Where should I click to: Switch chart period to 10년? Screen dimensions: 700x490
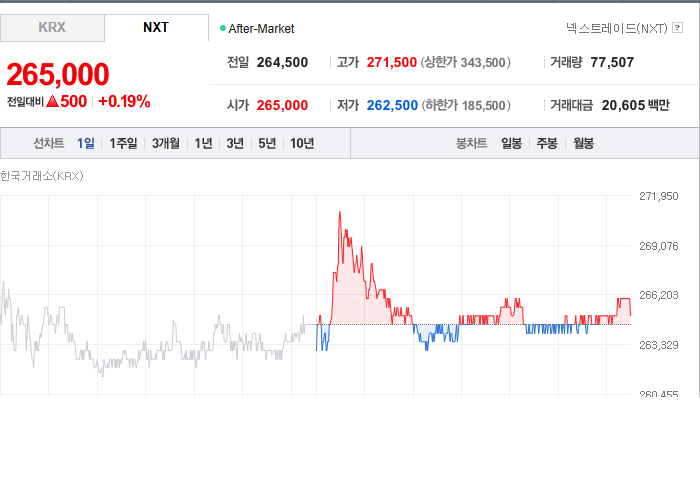point(302,143)
